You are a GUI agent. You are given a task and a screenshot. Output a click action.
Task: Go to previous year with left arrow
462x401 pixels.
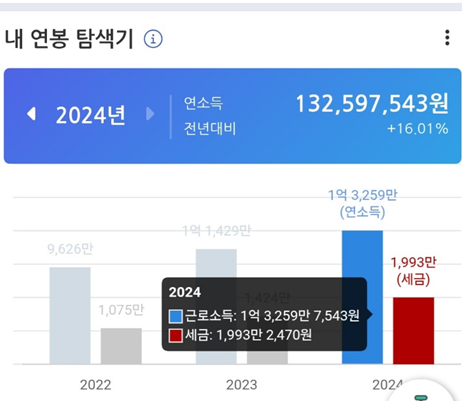(x=31, y=114)
